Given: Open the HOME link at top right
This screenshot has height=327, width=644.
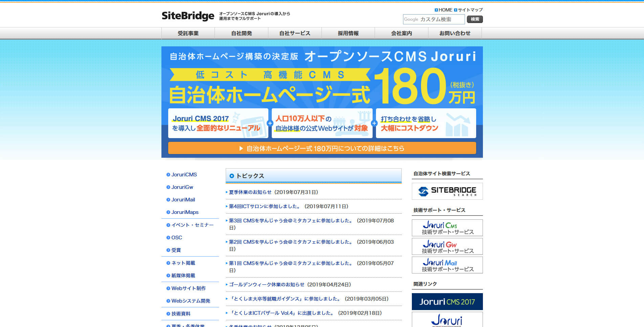Looking at the screenshot, I should (445, 10).
